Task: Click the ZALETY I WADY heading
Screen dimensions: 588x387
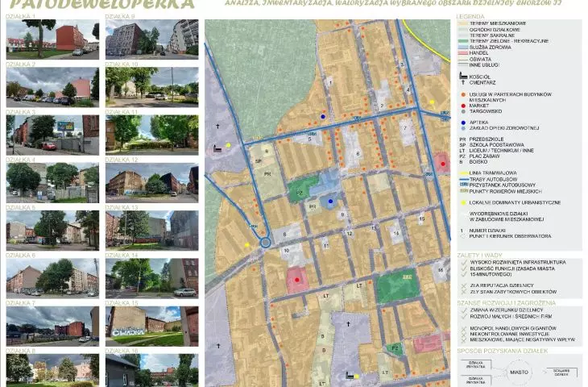Action: pyautogui.click(x=479, y=256)
